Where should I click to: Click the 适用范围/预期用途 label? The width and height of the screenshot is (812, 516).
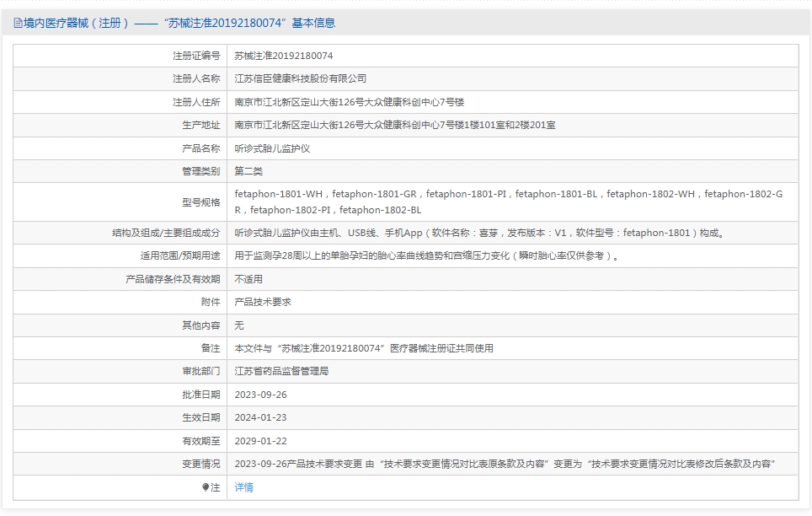tap(180, 256)
